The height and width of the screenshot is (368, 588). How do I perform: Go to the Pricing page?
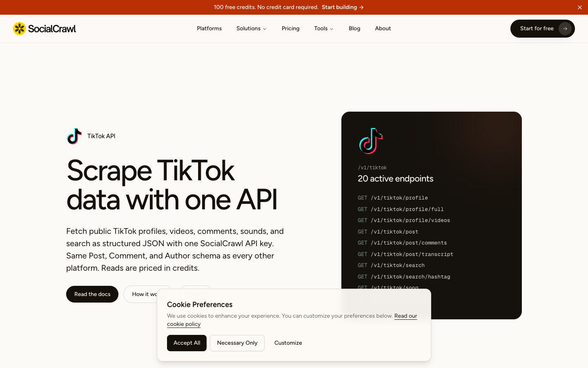[x=291, y=29]
